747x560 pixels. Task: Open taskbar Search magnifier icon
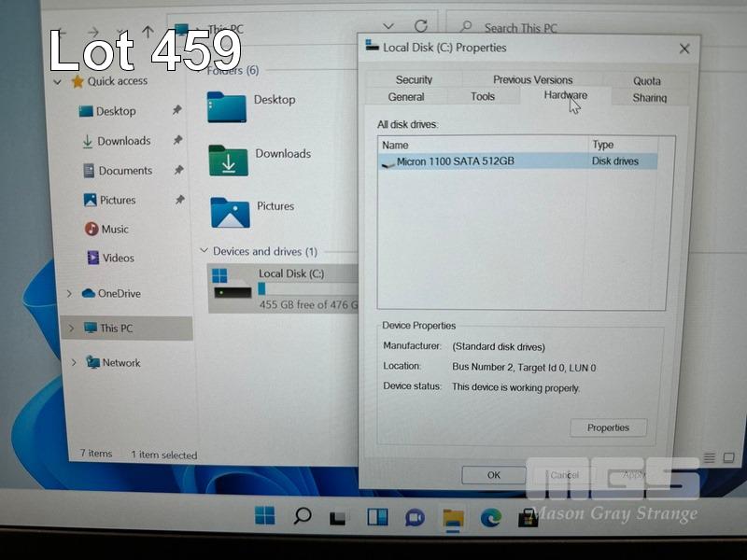[302, 516]
